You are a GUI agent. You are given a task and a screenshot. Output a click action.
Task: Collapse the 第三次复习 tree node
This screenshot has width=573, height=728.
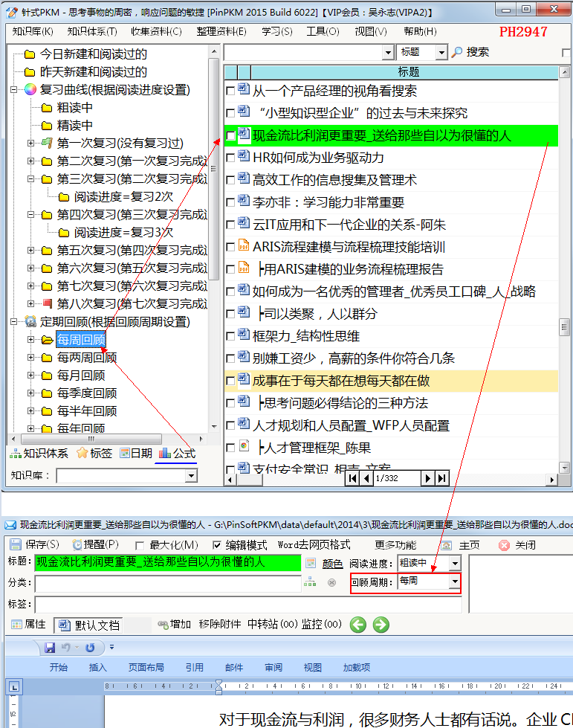coord(30,178)
